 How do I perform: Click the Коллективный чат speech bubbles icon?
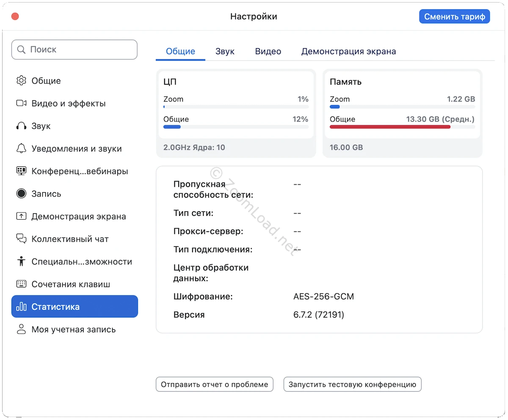[21, 239]
